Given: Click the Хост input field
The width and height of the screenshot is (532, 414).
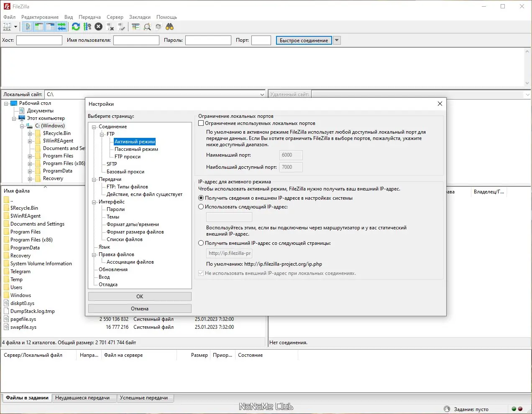Looking at the screenshot, I should [x=39, y=40].
